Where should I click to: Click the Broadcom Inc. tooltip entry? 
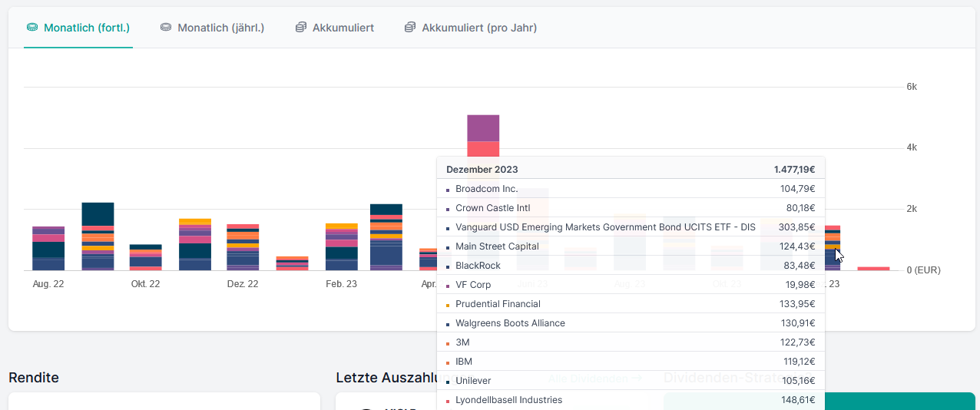click(x=486, y=189)
